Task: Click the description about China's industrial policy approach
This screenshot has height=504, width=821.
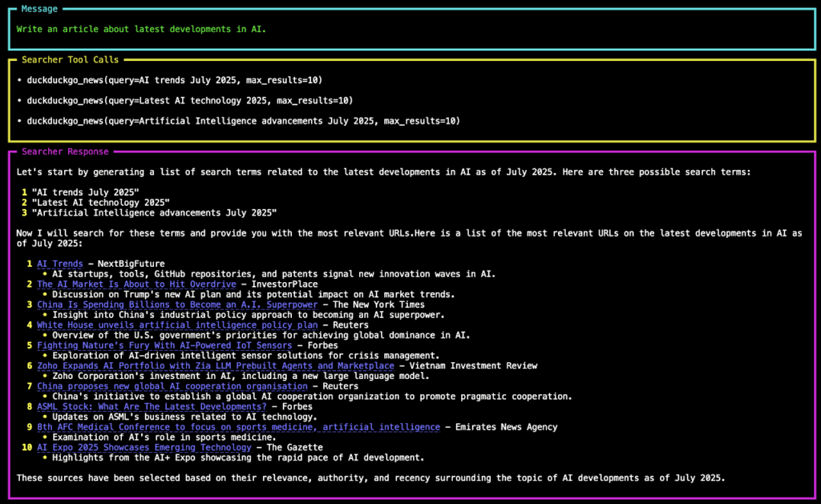Action: pos(249,315)
